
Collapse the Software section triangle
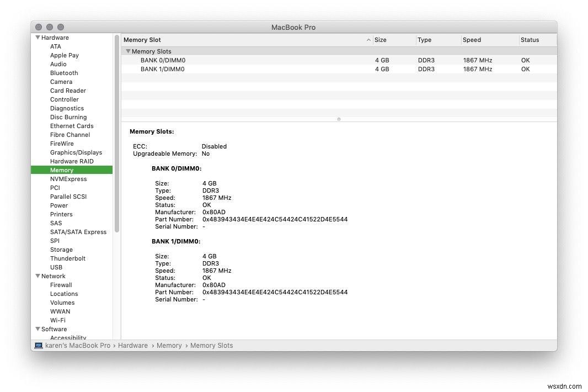pos(38,329)
